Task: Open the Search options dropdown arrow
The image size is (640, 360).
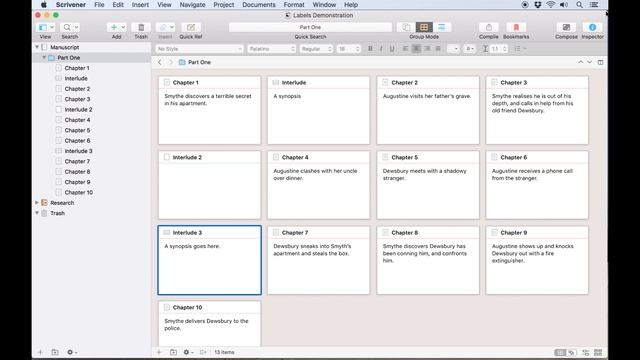Action: point(76,27)
